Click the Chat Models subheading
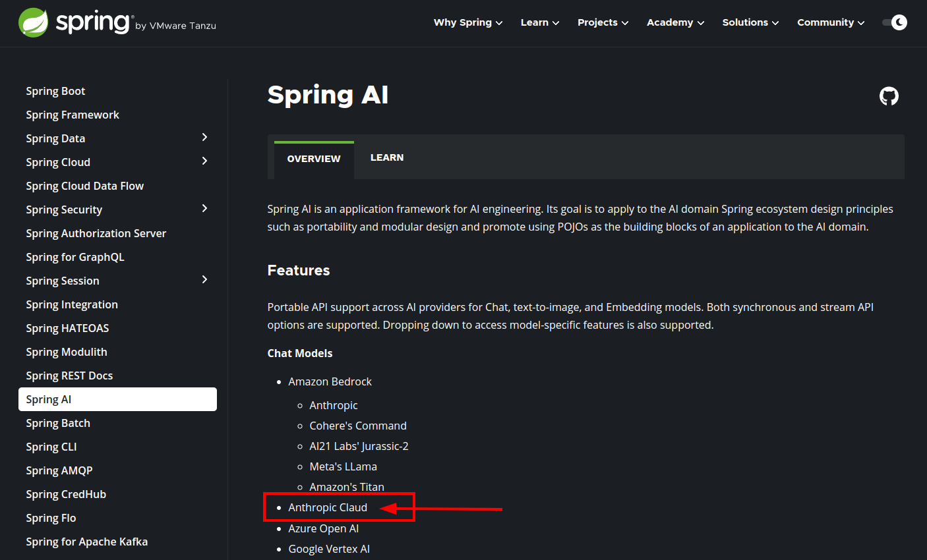Screen dimensions: 927x560 point(300,353)
